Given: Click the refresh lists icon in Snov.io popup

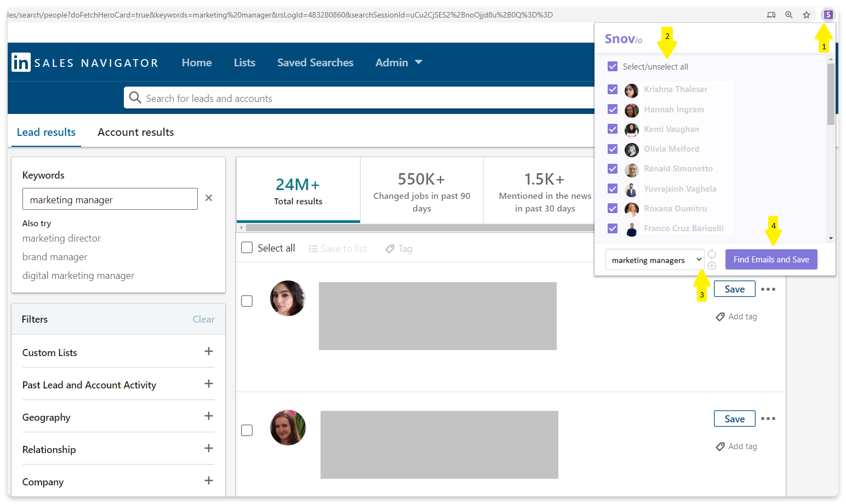Looking at the screenshot, I should tap(712, 254).
